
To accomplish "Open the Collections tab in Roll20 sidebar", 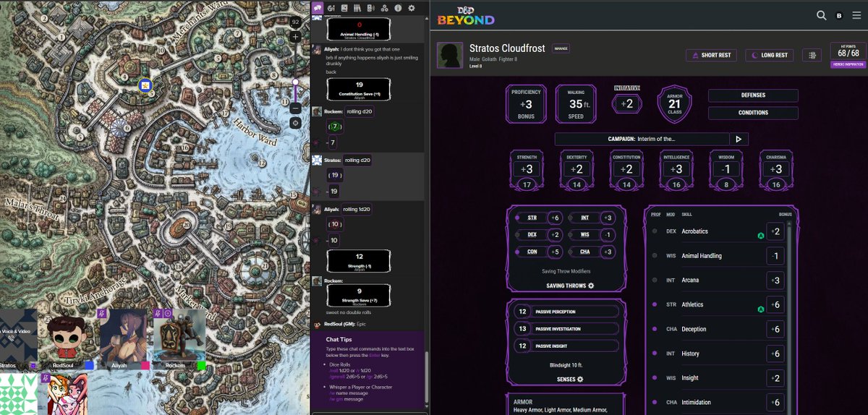I will click(385, 8).
